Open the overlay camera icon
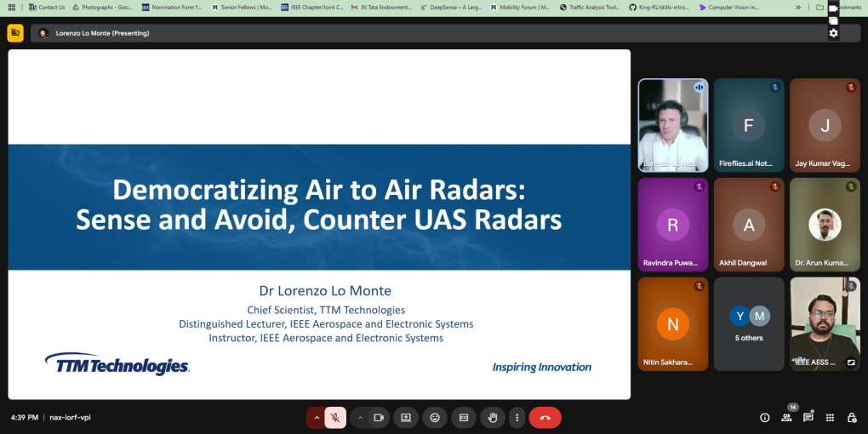The image size is (868, 434). [x=833, y=9]
